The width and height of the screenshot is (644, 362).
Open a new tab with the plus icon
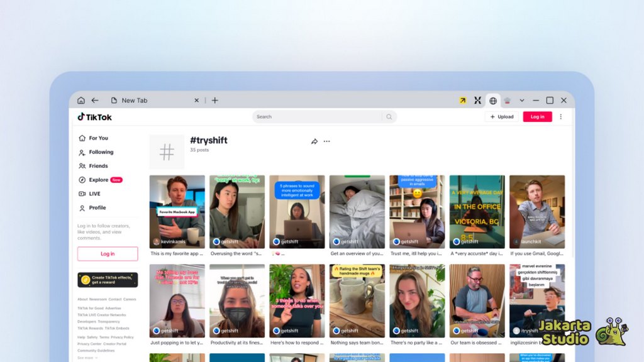point(215,100)
